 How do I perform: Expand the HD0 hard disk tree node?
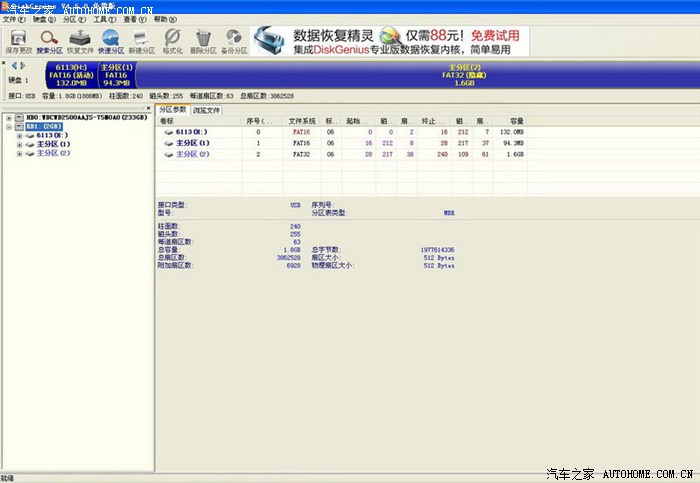click(9, 117)
